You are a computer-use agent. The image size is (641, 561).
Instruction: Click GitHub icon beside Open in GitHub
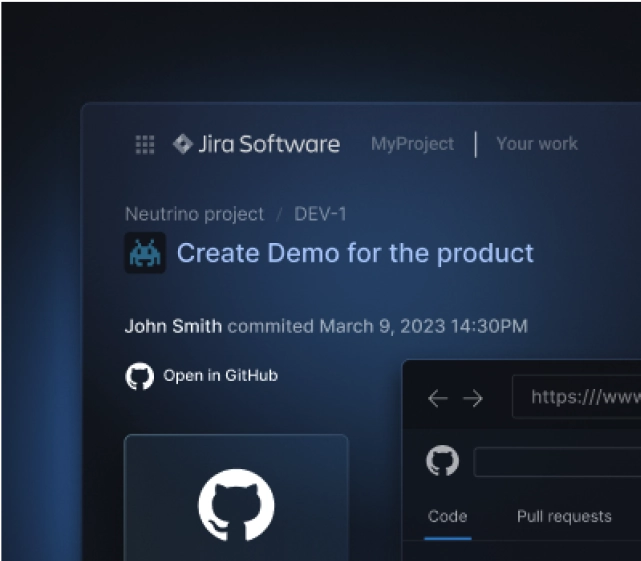click(139, 376)
